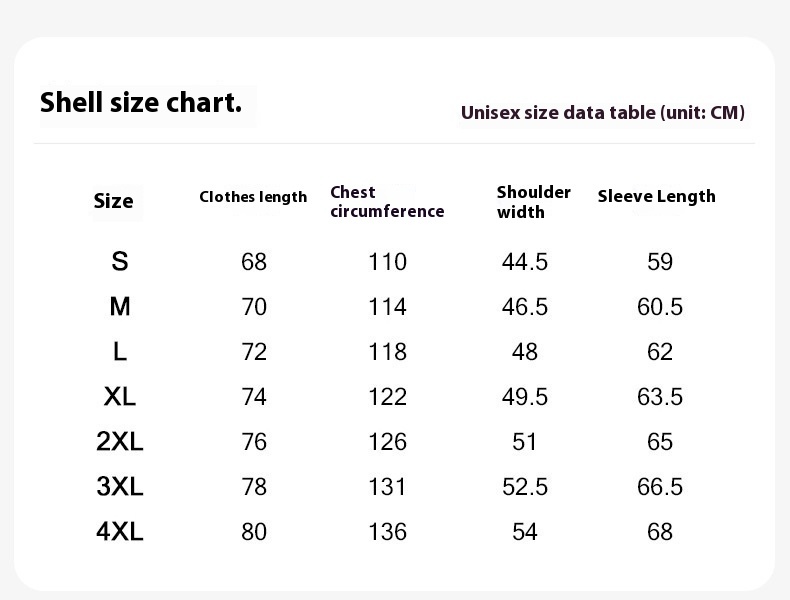Click chest circumference value 110
This screenshot has height=600, width=790.
point(387,262)
